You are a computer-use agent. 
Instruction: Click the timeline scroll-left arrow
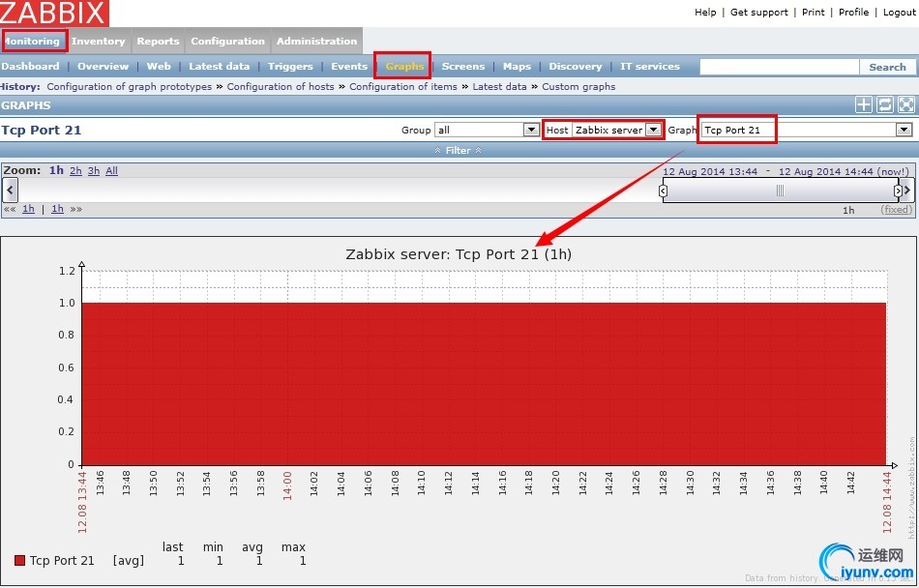10,190
